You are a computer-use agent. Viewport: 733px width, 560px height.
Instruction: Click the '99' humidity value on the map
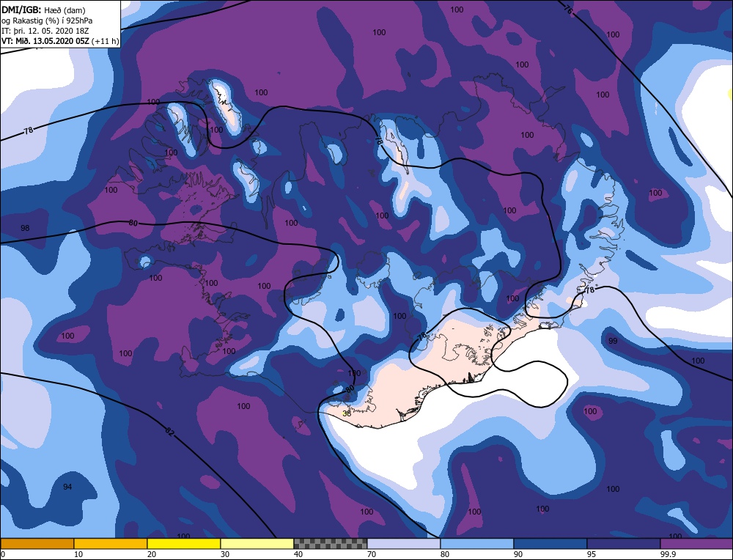pos(613,341)
